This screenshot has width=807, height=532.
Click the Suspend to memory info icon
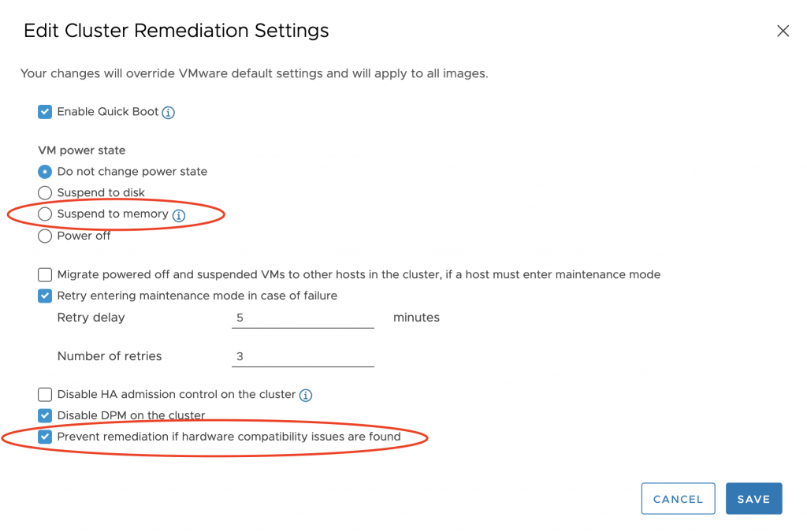pos(179,214)
